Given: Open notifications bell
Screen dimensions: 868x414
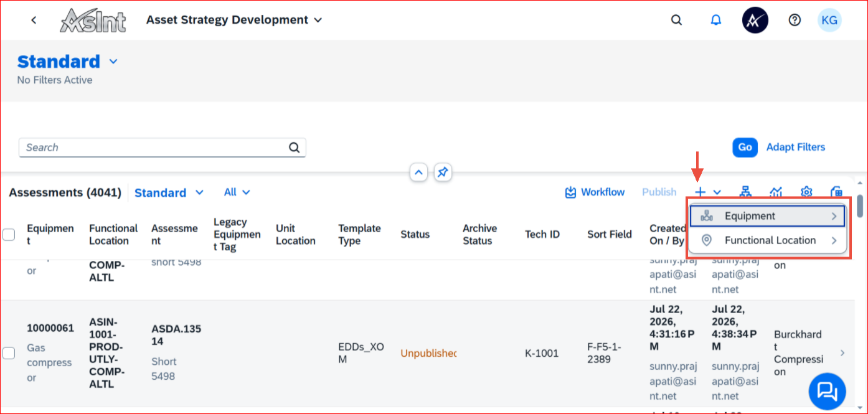Looking at the screenshot, I should [716, 20].
